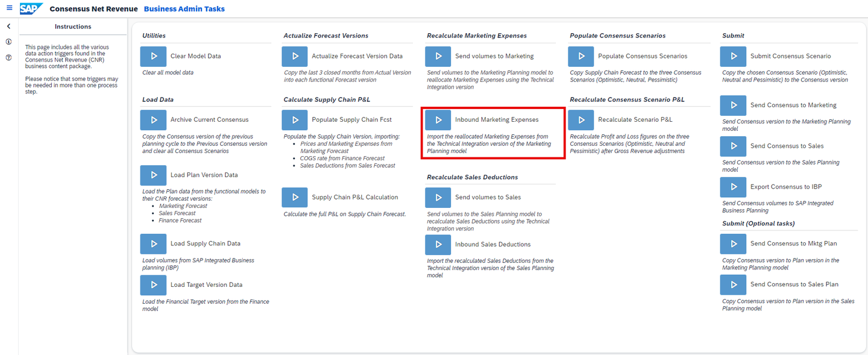Run the Send volumes to Marketing trigger

[x=438, y=56]
